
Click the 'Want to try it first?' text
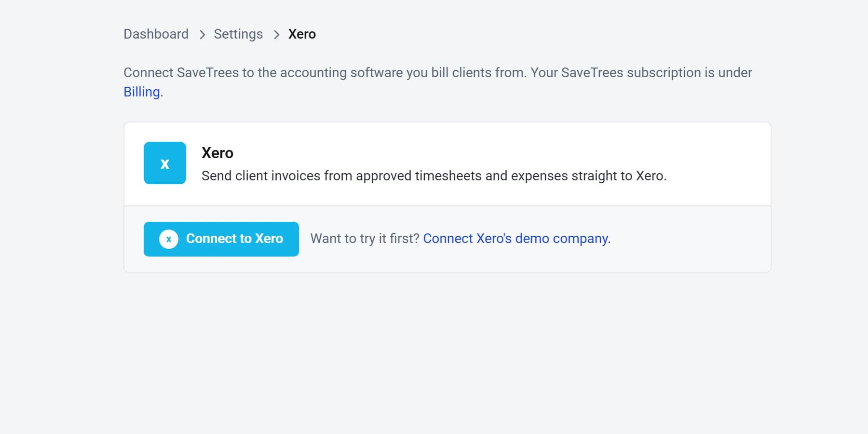(x=365, y=239)
